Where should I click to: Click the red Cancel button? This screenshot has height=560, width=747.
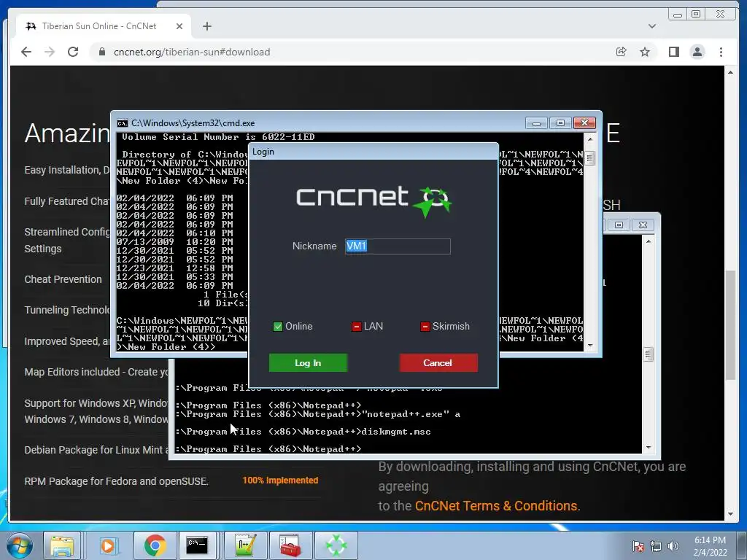pos(438,363)
